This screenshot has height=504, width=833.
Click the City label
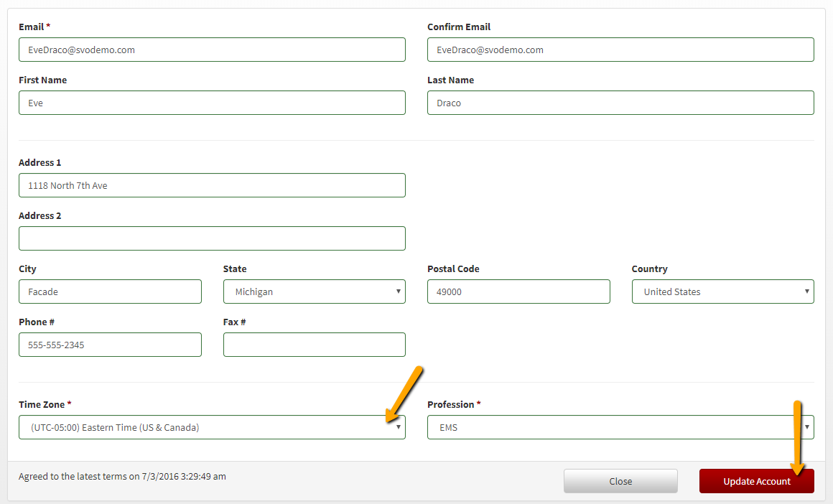pyautogui.click(x=27, y=269)
